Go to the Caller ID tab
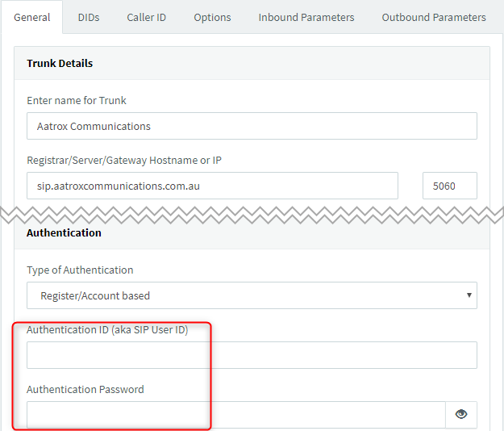 (x=147, y=17)
